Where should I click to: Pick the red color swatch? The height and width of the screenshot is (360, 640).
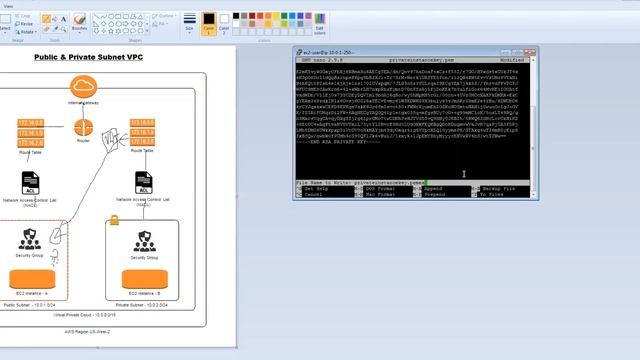(x=260, y=16)
